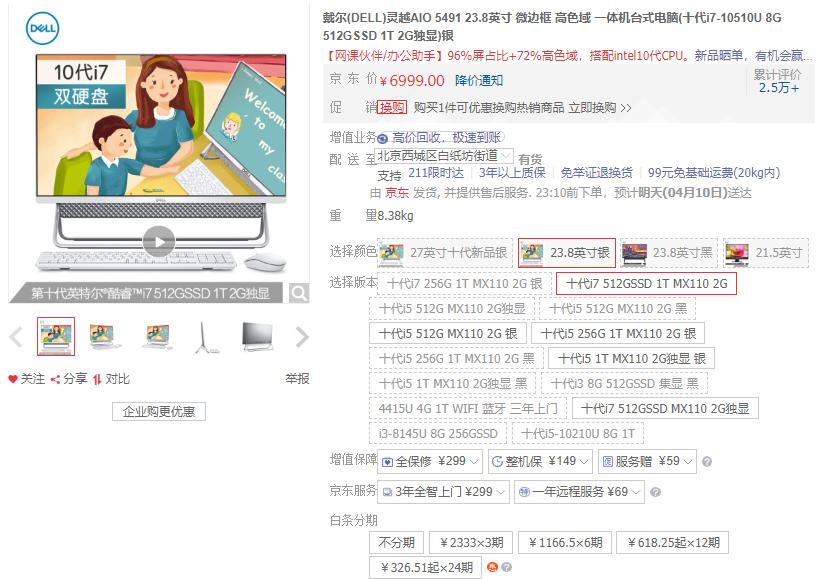
Task: Expand the 全保修 ¥299 dropdown
Action: click(x=430, y=461)
